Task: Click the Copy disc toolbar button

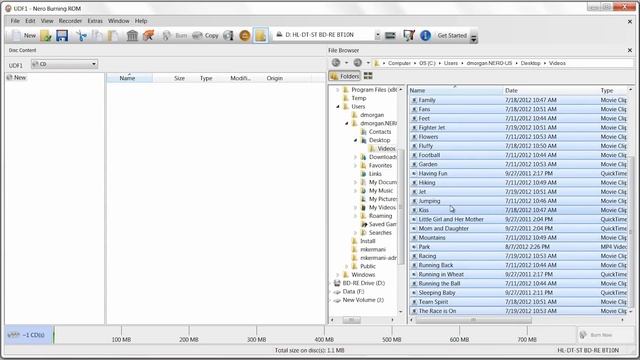Action: 205,36
